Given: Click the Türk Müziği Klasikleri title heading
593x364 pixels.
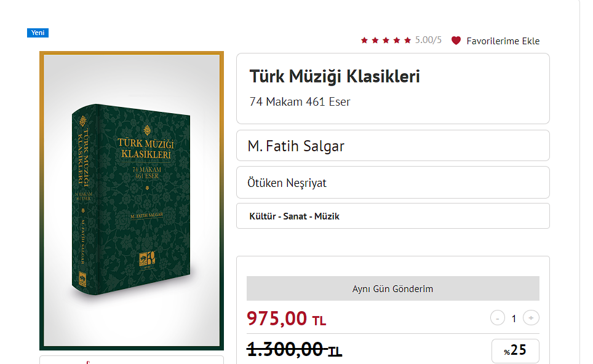Looking at the screenshot, I should [x=335, y=76].
